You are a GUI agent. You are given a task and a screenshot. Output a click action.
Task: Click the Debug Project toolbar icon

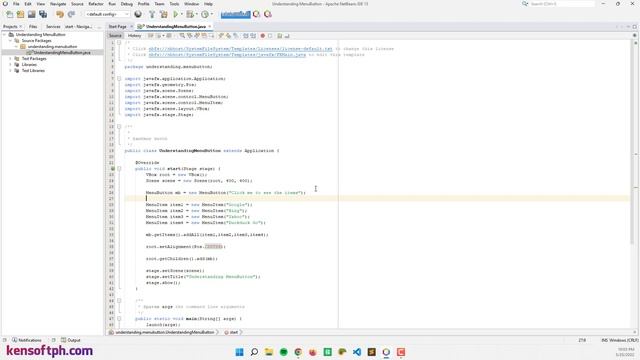190,14
